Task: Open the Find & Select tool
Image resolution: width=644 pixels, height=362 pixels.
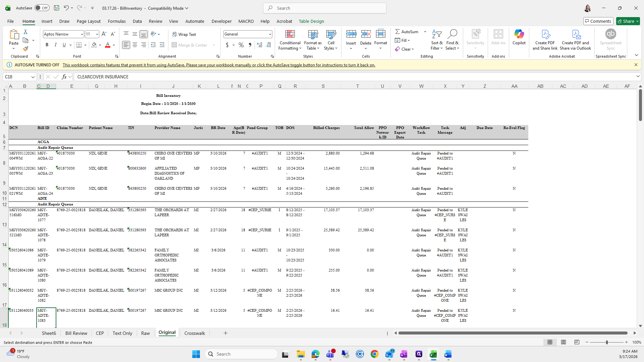Action: 452,40
